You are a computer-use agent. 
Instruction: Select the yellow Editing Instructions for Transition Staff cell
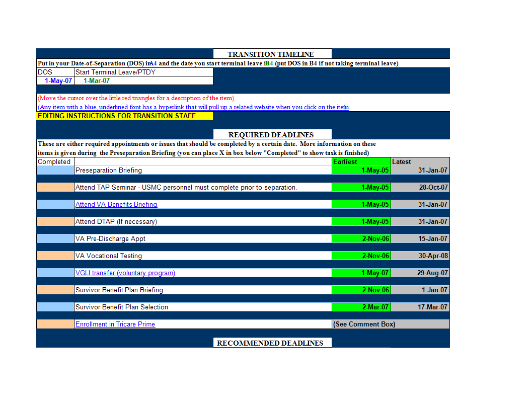pos(124,116)
